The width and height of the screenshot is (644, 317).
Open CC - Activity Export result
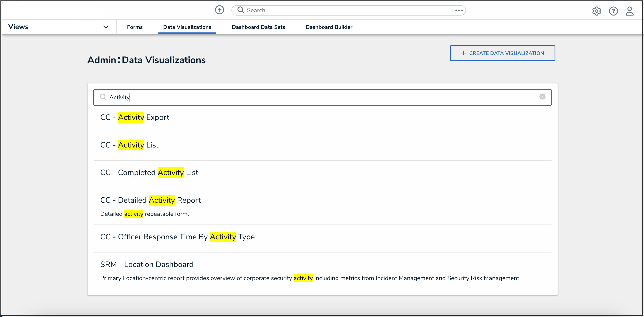135,117
